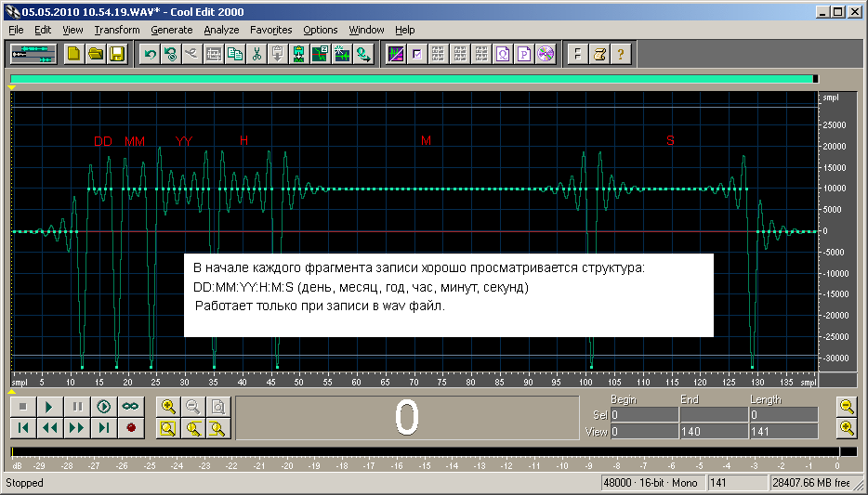Jump to the end of the file

pos(103,427)
